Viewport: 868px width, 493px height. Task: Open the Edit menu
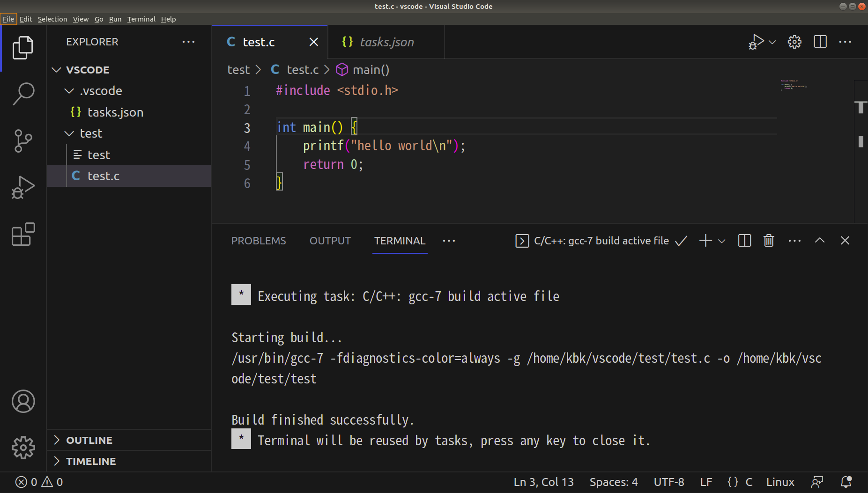coord(26,19)
